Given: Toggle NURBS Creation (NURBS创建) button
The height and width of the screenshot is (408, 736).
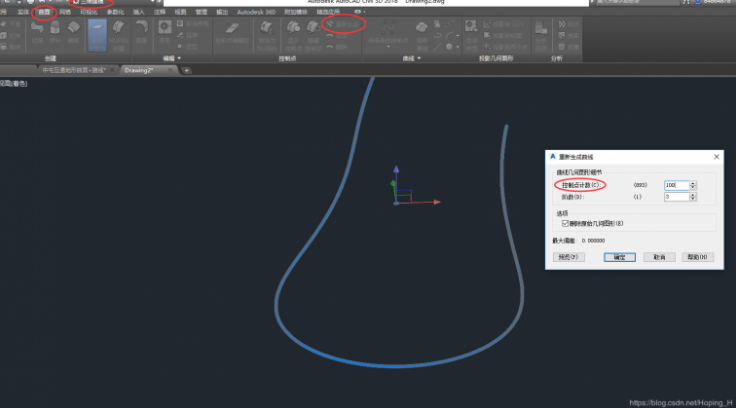Looking at the screenshot, I should (x=118, y=35).
